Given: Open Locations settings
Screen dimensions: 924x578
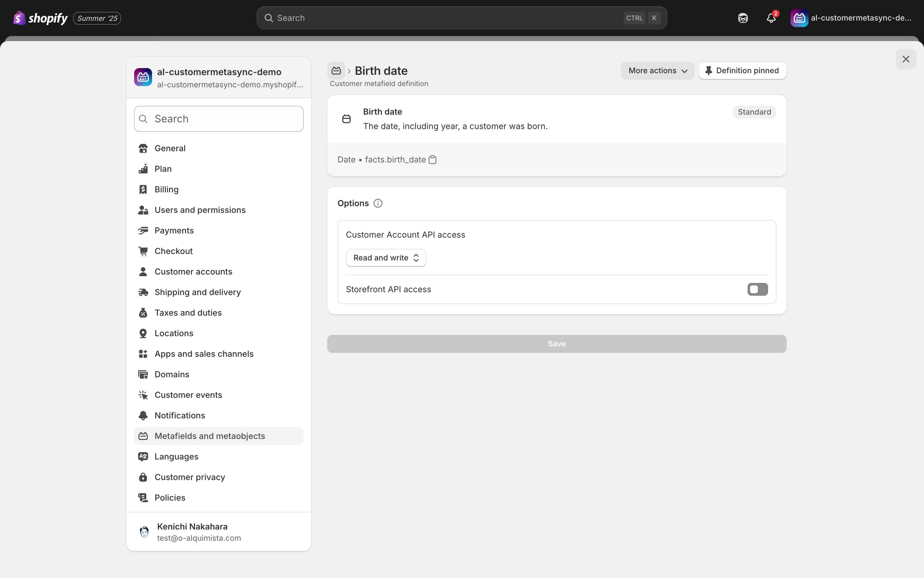Looking at the screenshot, I should point(219,333).
